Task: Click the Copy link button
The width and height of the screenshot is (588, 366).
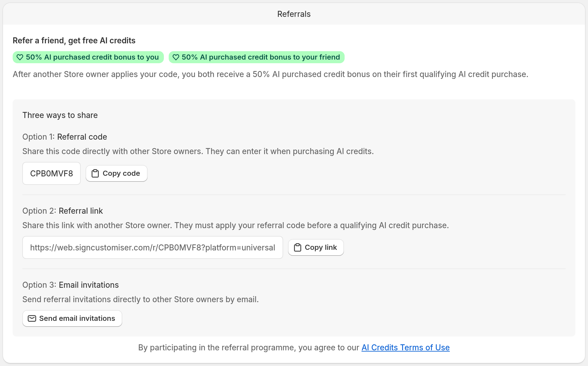Action: click(x=316, y=247)
